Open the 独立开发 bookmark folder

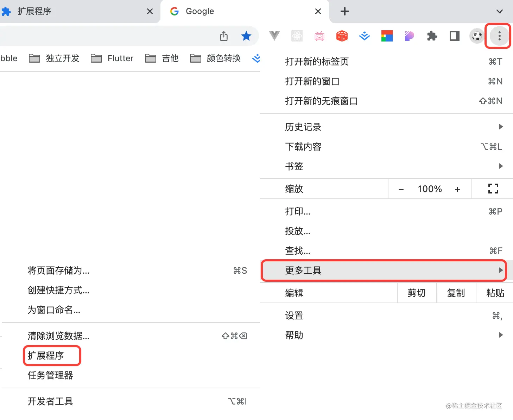tap(54, 58)
